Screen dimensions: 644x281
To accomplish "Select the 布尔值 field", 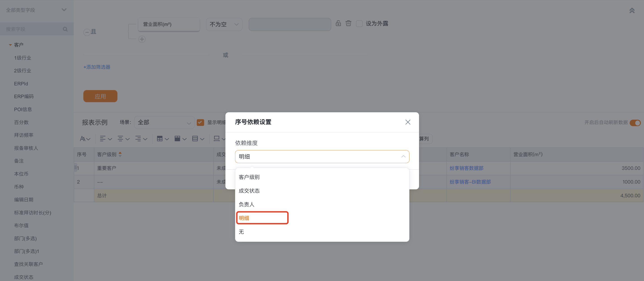I will pyautogui.click(x=21, y=225).
